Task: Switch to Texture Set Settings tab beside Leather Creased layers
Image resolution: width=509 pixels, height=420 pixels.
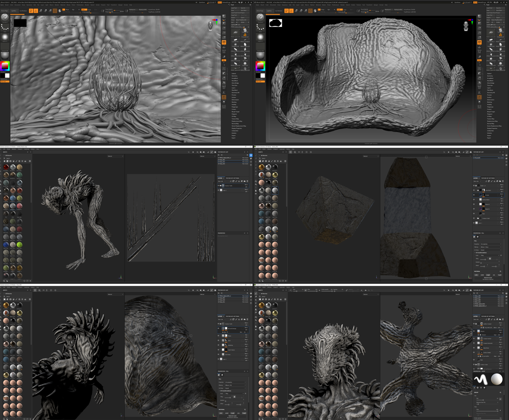Action: click(x=488, y=316)
